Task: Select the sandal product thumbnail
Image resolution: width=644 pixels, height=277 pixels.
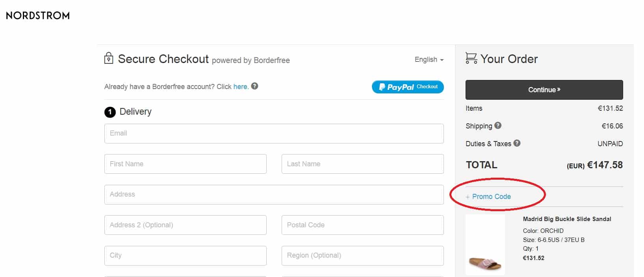Action: pyautogui.click(x=485, y=244)
